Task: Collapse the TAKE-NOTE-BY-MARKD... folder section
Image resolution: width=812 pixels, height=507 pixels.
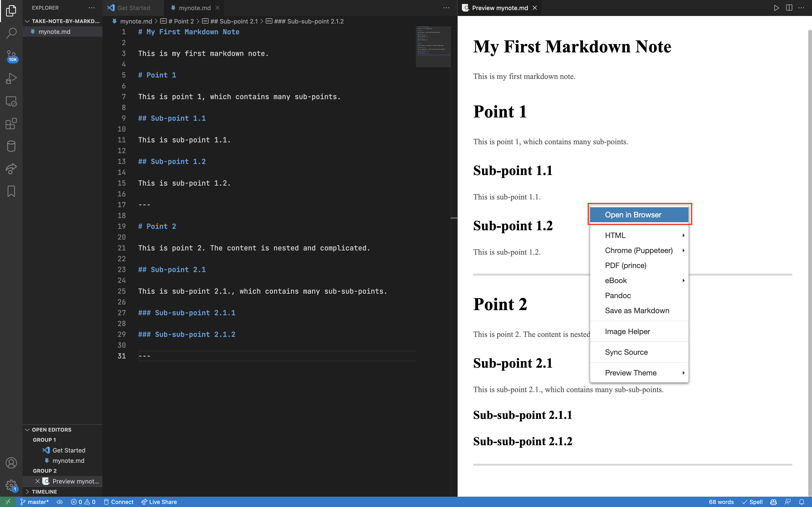Action: [63, 21]
